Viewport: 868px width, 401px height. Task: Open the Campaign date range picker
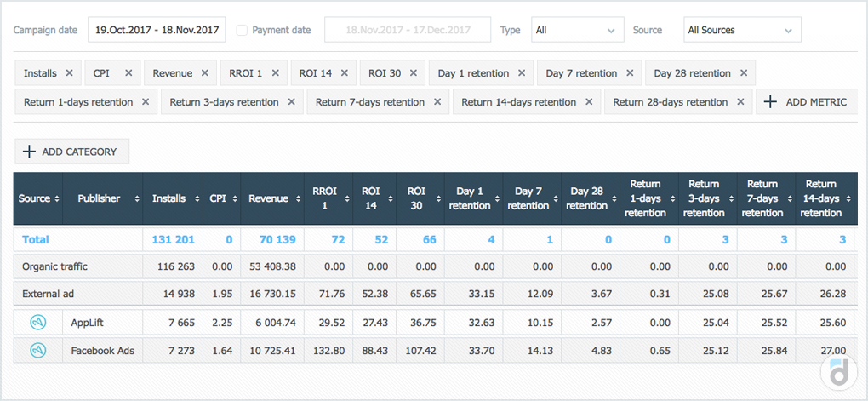pyautogui.click(x=156, y=30)
